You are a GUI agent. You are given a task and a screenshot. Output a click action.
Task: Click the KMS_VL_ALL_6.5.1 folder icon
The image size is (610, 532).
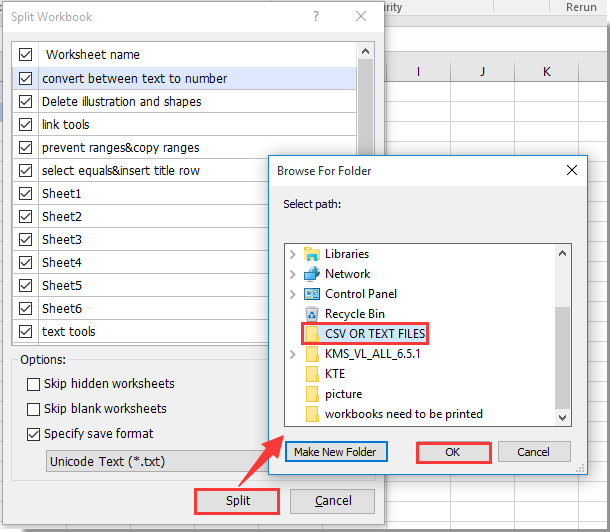[312, 354]
